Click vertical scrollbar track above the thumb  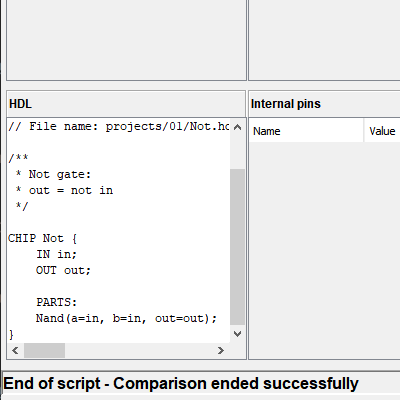[x=237, y=152]
